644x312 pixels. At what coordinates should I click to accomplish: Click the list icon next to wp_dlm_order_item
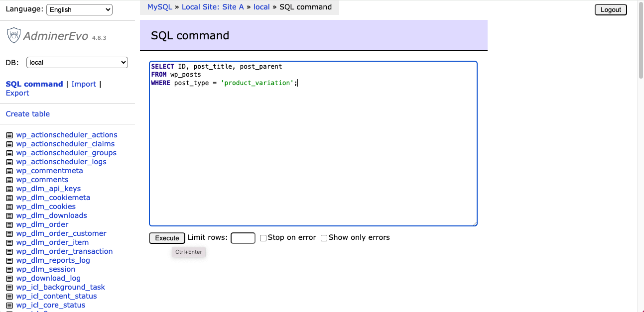point(9,243)
